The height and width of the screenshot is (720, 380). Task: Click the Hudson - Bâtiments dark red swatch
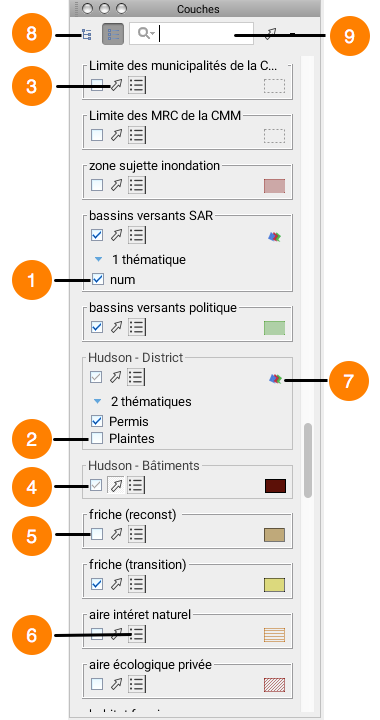click(x=275, y=486)
